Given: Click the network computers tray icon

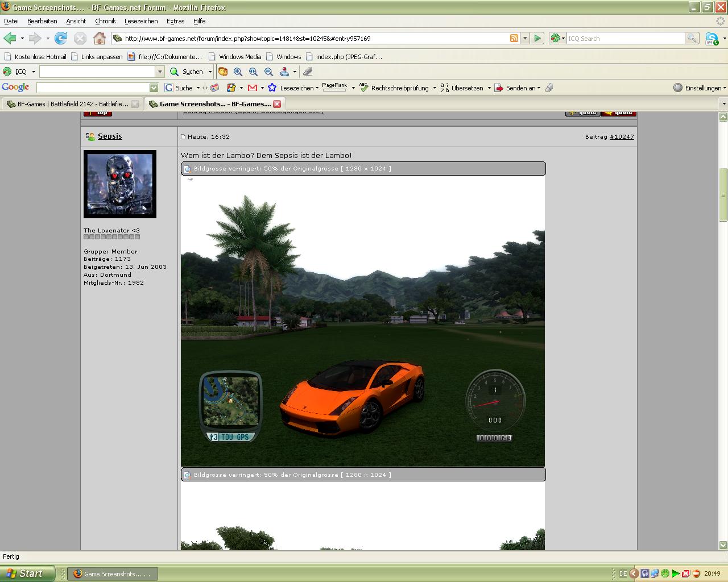Looking at the screenshot, I should tap(655, 573).
